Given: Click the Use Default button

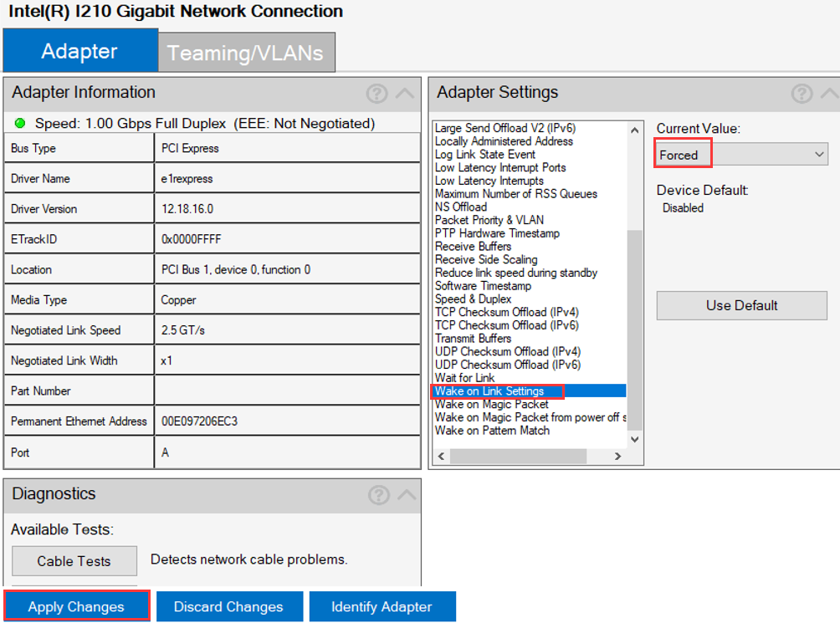Looking at the screenshot, I should (x=742, y=305).
